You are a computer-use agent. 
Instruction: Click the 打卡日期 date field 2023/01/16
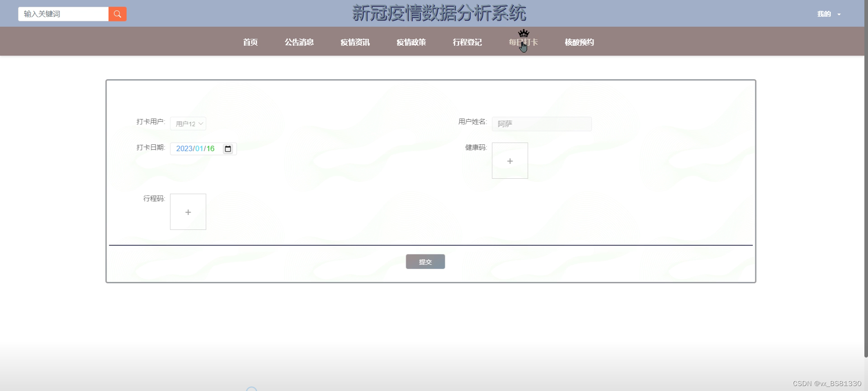click(203, 148)
